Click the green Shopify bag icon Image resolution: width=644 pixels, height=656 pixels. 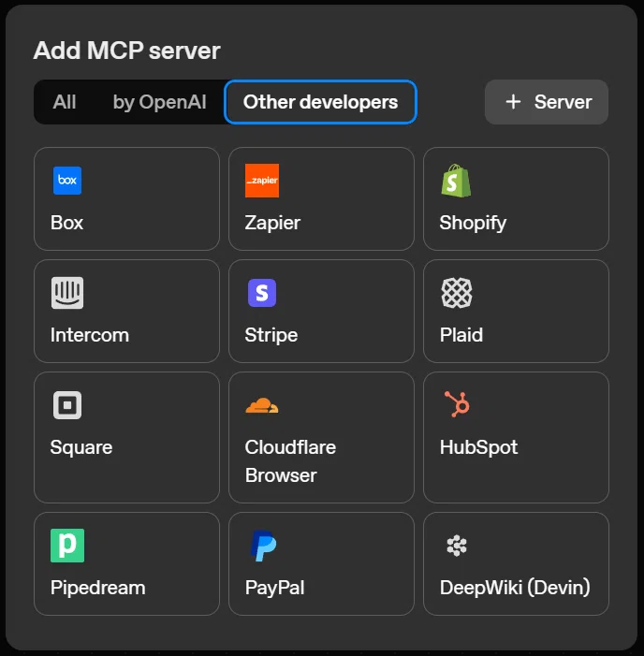coord(456,181)
